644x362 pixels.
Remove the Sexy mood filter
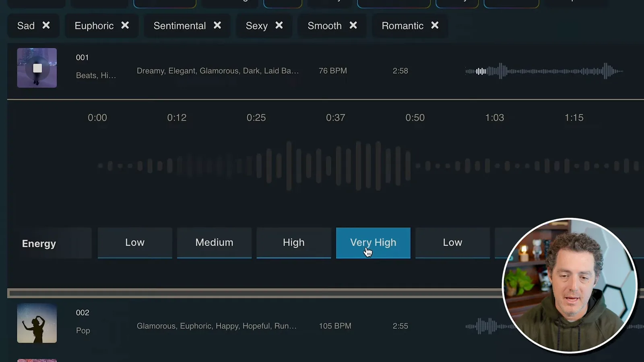(279, 25)
